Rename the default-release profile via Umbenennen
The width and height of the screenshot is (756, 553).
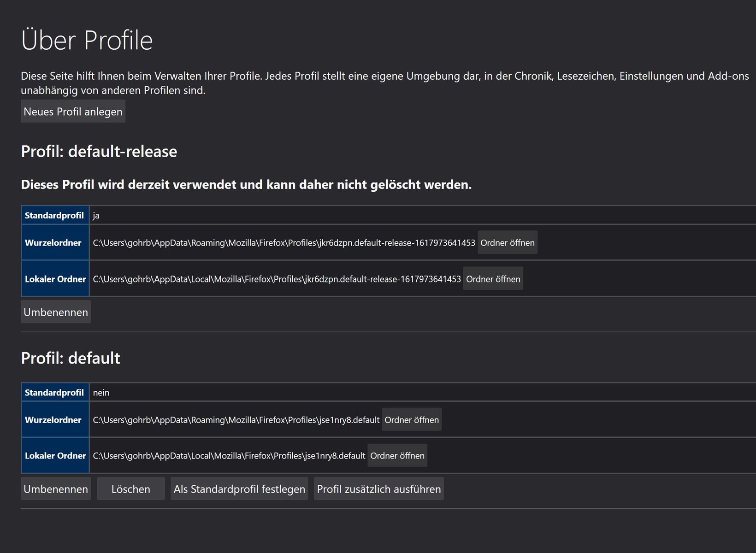click(x=56, y=312)
